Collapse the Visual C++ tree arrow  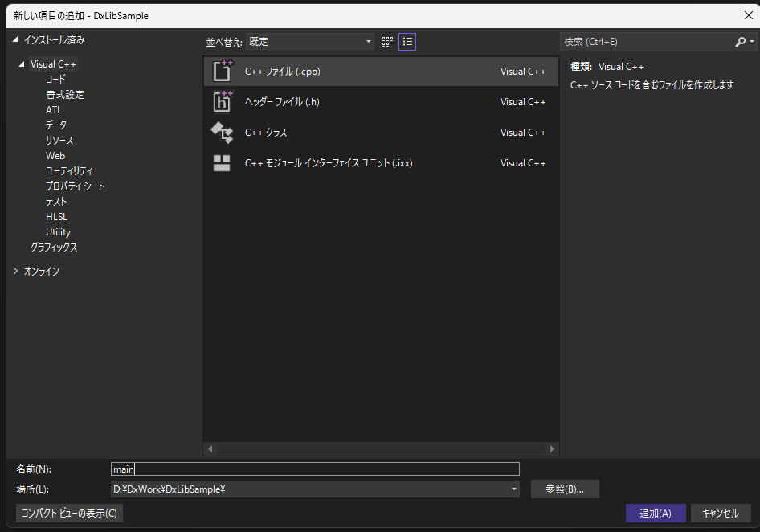(22, 64)
